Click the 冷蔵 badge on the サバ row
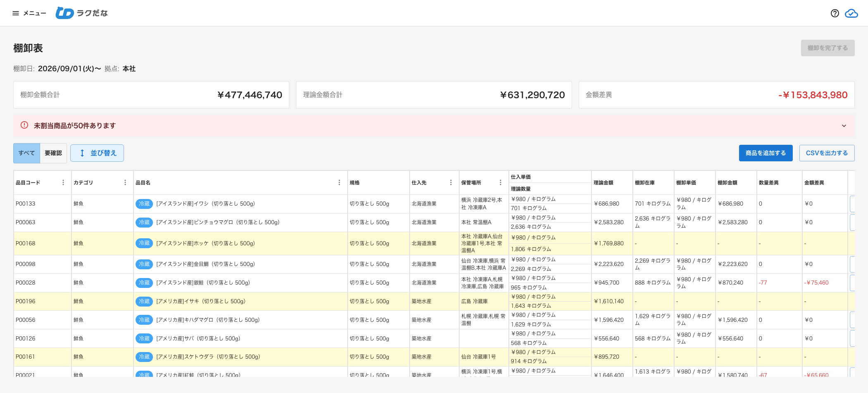 (x=144, y=338)
